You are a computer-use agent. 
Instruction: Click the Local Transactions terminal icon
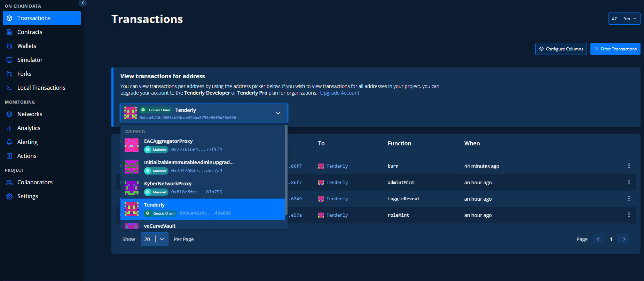[x=9, y=88]
